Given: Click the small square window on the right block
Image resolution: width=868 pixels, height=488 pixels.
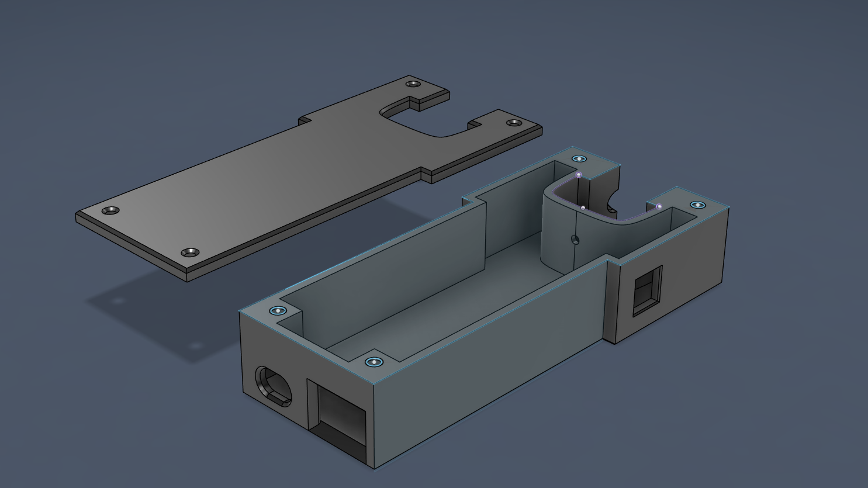Looking at the screenshot, I should (648, 290).
